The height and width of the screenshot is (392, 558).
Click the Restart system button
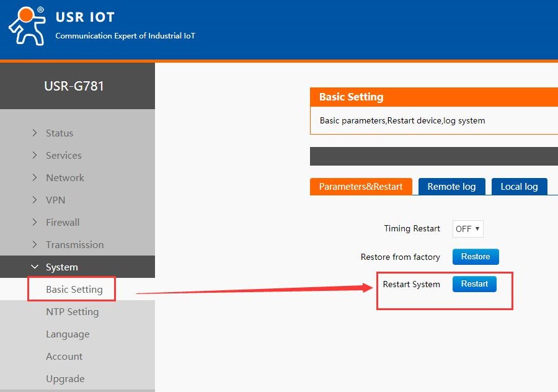click(x=474, y=283)
